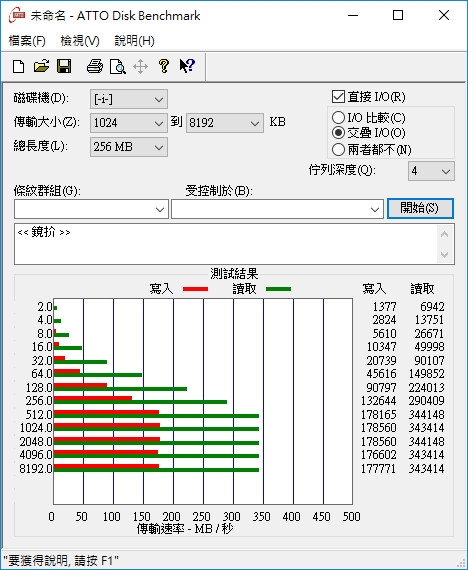Open the 佇列深度 dropdown showing 4
The width and height of the screenshot is (468, 570).
click(x=431, y=171)
